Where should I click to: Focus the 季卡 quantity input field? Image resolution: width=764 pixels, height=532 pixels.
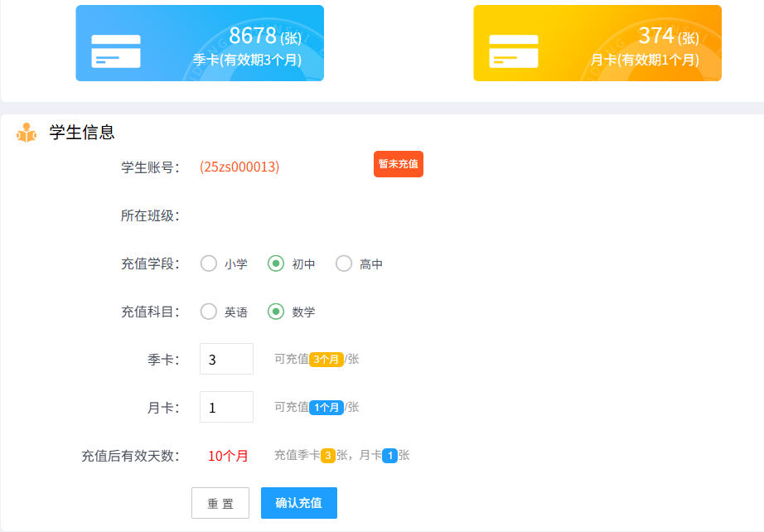click(226, 359)
